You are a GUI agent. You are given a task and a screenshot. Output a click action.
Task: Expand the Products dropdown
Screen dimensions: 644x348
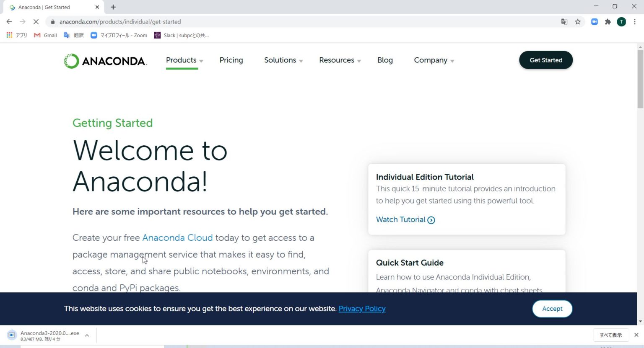[184, 60]
